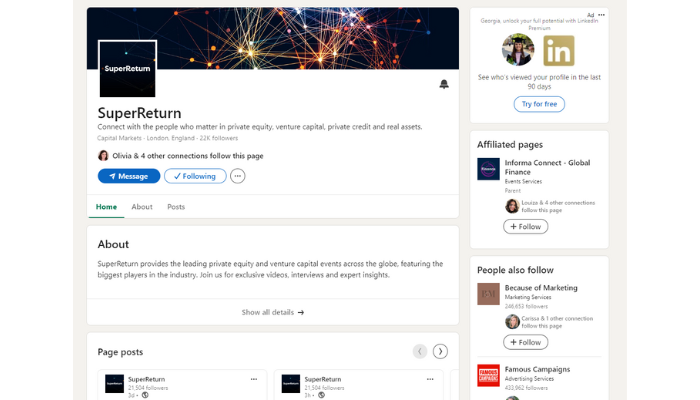700x400 pixels.
Task: Click the ad options three-dot icon
Action: point(601,15)
